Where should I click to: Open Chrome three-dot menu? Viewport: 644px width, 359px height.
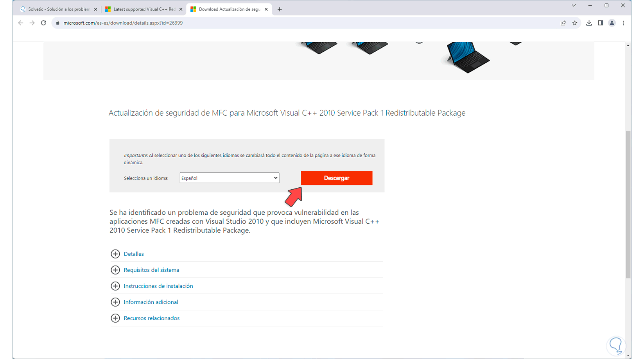(624, 23)
